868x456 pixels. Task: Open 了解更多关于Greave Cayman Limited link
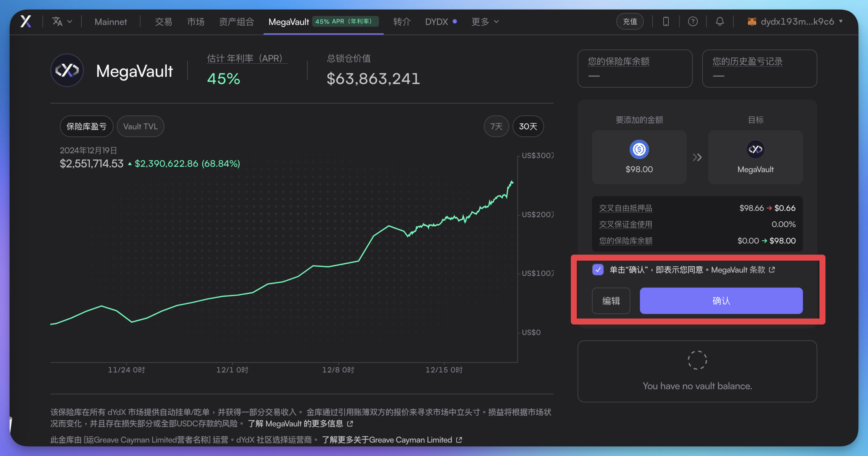click(x=392, y=440)
